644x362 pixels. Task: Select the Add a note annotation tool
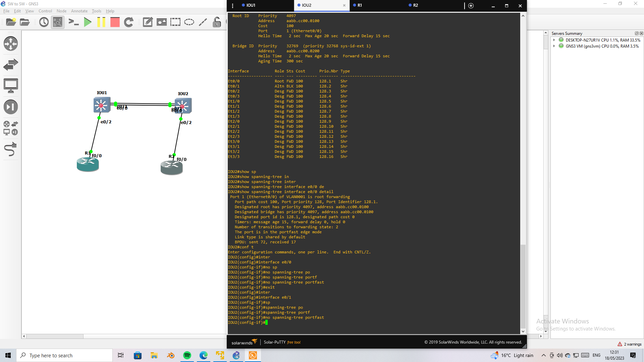tap(148, 22)
